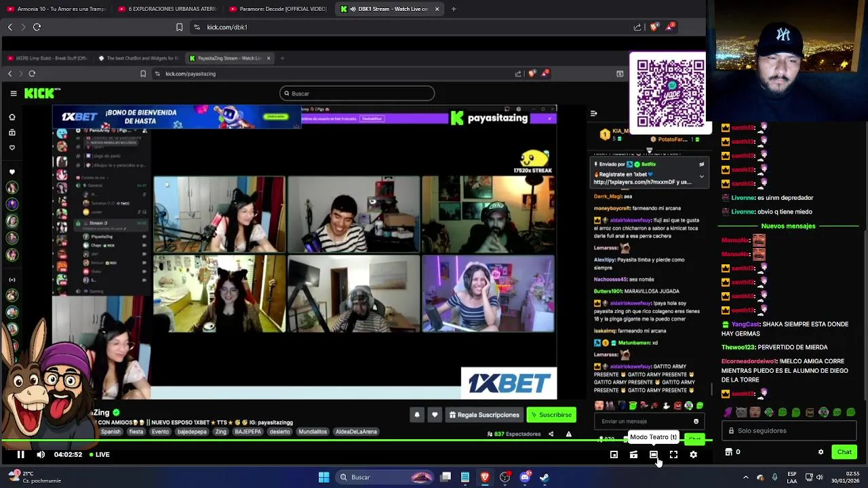The width and height of the screenshot is (868, 488).
Task: Click the taskbar Buscar search box
Action: [x=384, y=477]
